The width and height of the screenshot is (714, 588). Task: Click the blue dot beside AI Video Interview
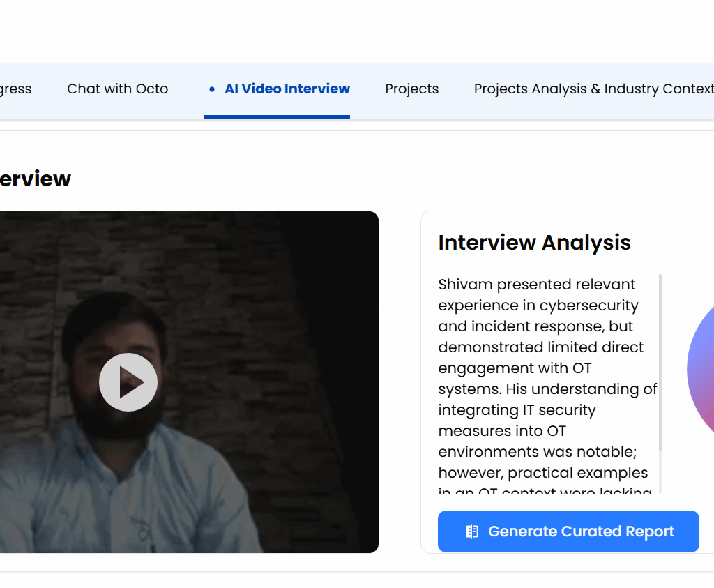[212, 89]
